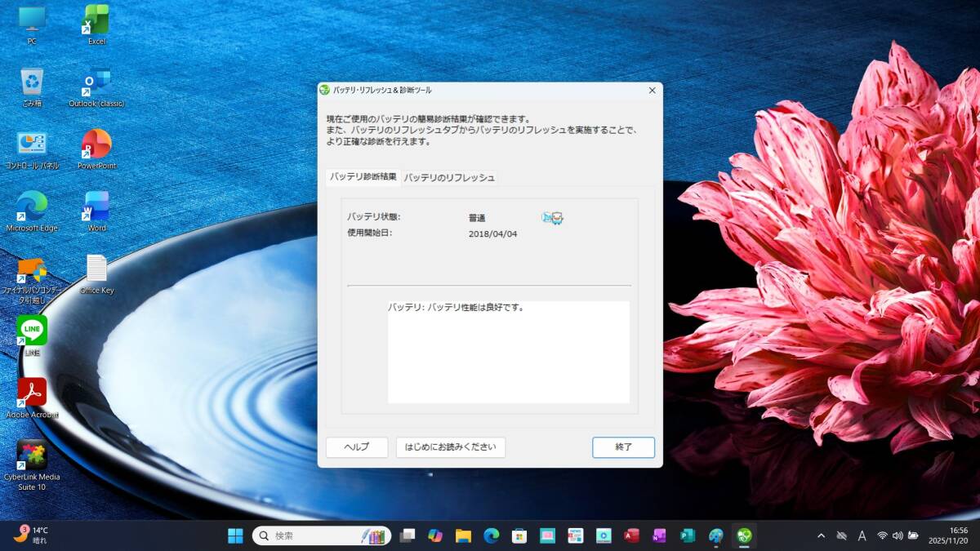Open OneNote from the taskbar
This screenshot has height=551, width=980.
[x=659, y=535]
